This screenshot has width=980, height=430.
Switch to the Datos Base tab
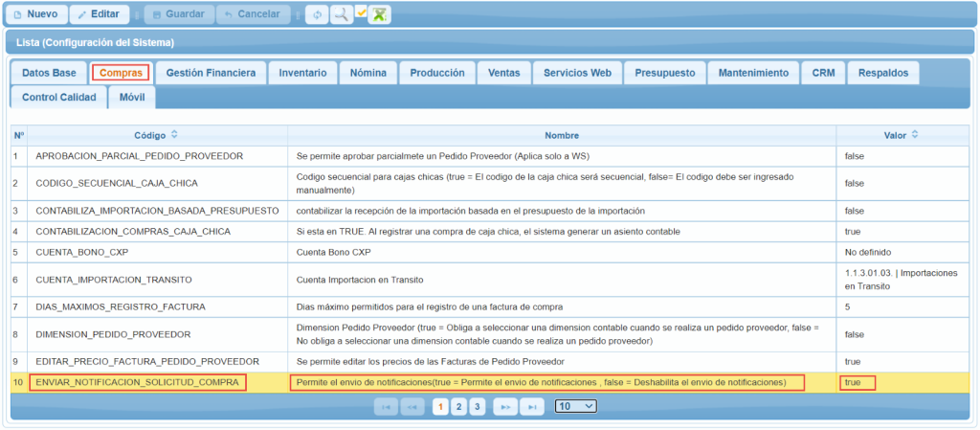50,73
